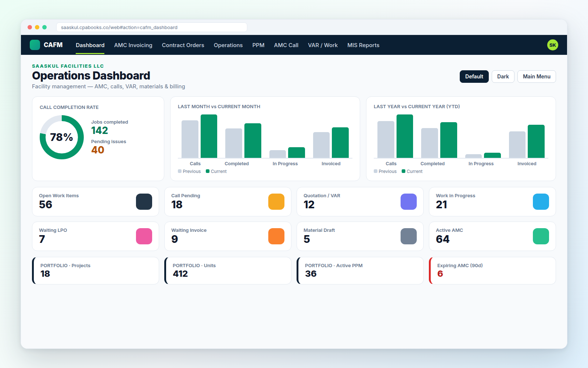
Task: Open Contract Orders menu
Action: 183,45
